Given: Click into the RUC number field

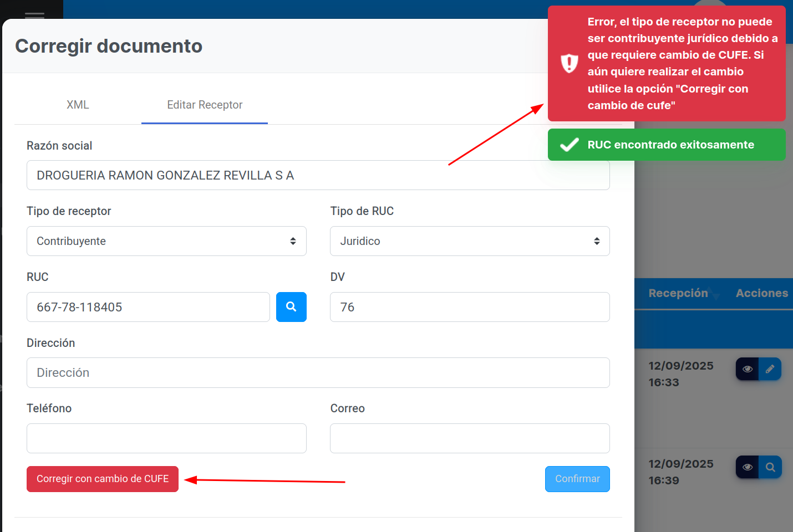Looking at the screenshot, I should pyautogui.click(x=148, y=307).
